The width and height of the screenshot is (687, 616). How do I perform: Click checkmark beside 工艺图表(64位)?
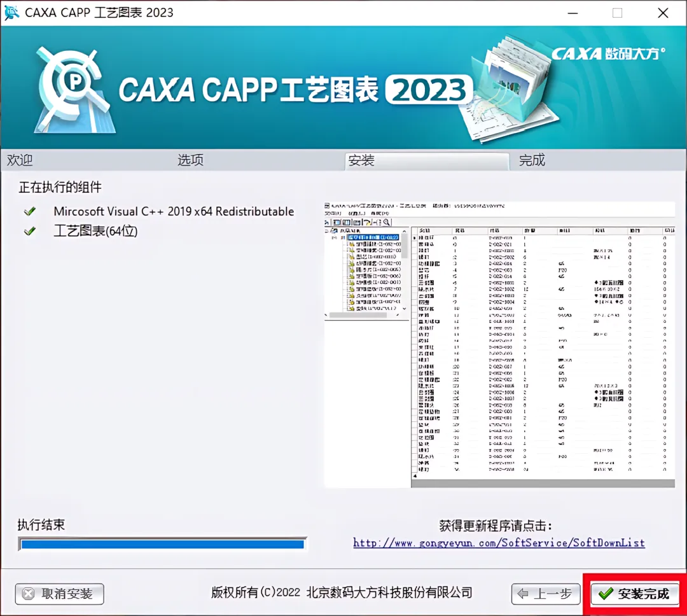[x=30, y=230]
